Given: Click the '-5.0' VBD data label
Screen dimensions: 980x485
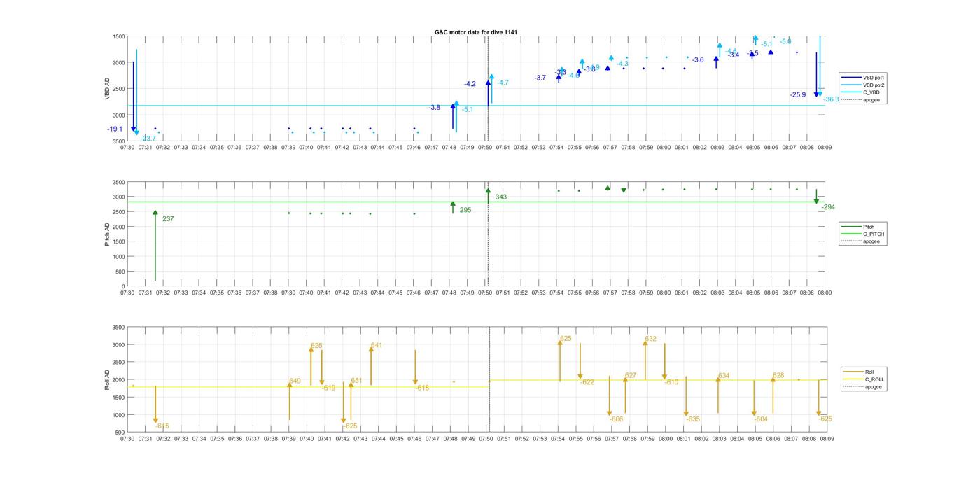Looking at the screenshot, I should pyautogui.click(x=785, y=41).
